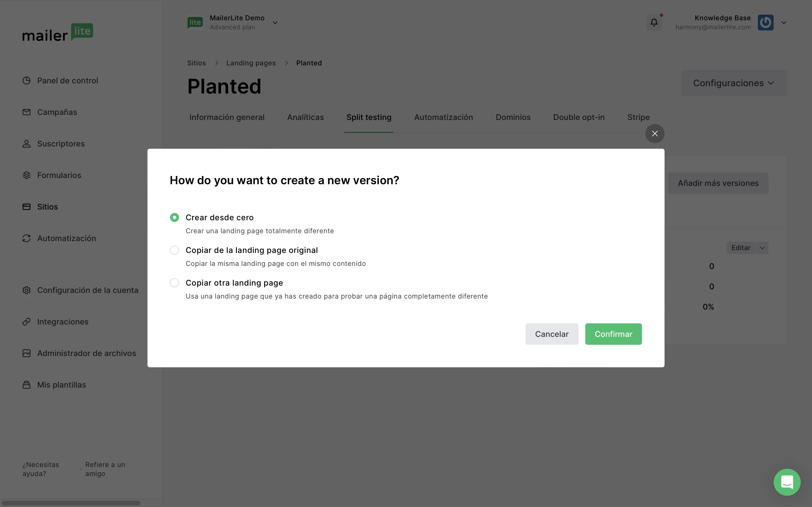812x507 pixels.
Task: Switch to the Analíticas tab
Action: click(x=305, y=117)
